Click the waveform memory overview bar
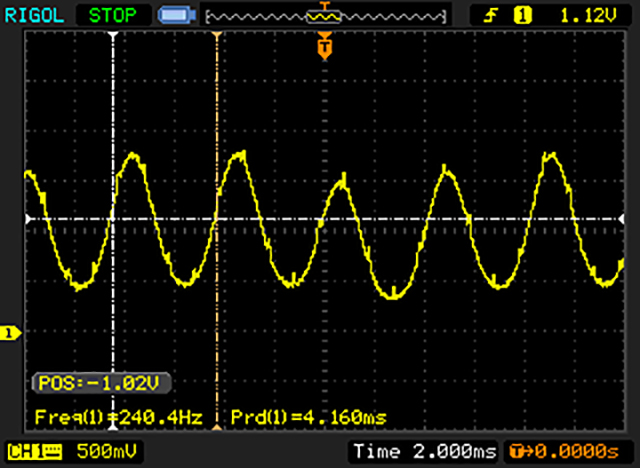 pos(326,17)
